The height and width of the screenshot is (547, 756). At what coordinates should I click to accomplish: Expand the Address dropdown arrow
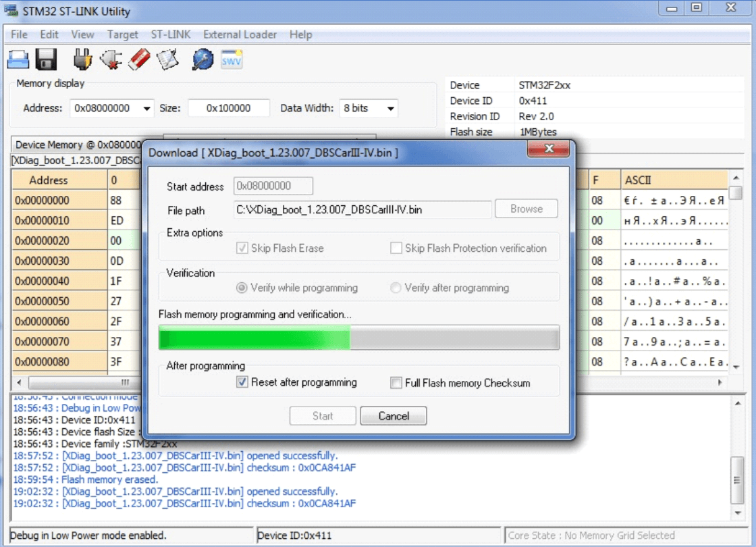(x=146, y=109)
